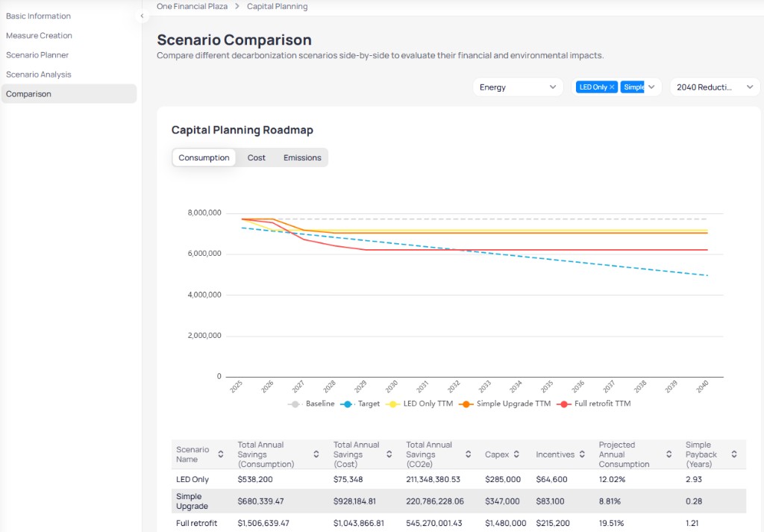Switch to the Emissions tab

click(302, 158)
